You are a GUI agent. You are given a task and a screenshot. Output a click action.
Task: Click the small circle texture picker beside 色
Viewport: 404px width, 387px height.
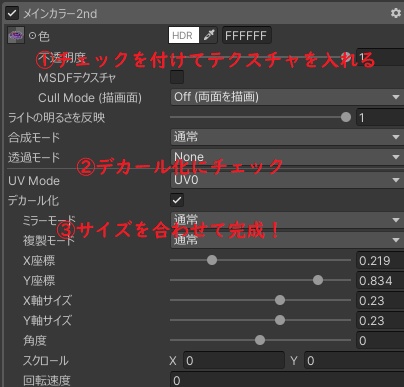point(32,35)
